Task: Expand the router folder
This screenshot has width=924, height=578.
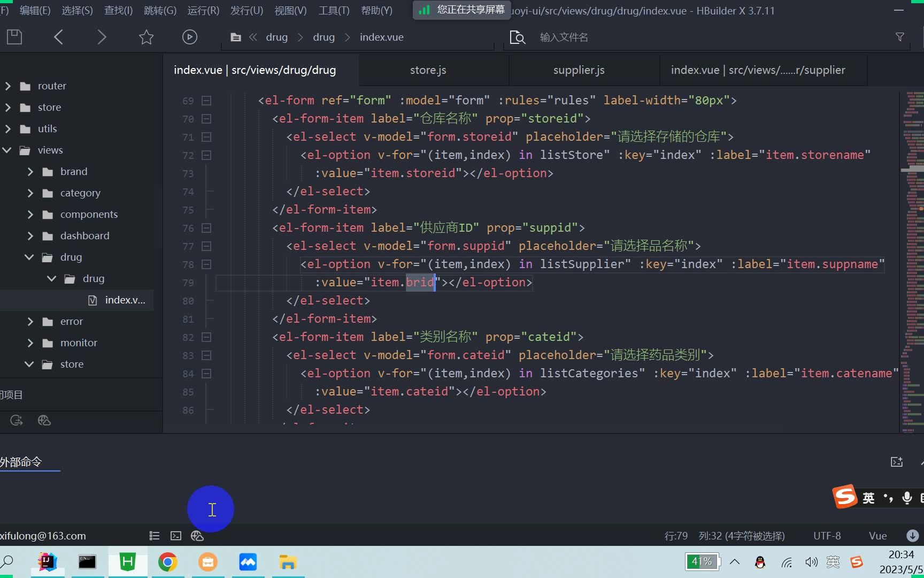Action: [x=8, y=86]
